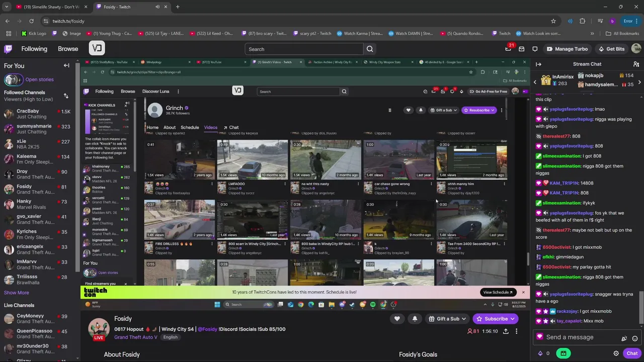Mute the Fosidy - Twitch tab audio
The width and height of the screenshot is (644, 362).
(x=157, y=7)
